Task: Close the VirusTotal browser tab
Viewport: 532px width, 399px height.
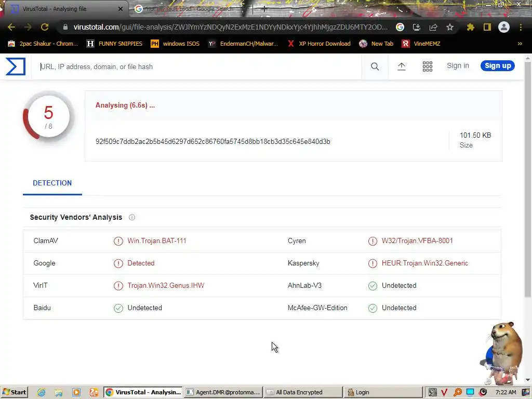Action: (121, 9)
